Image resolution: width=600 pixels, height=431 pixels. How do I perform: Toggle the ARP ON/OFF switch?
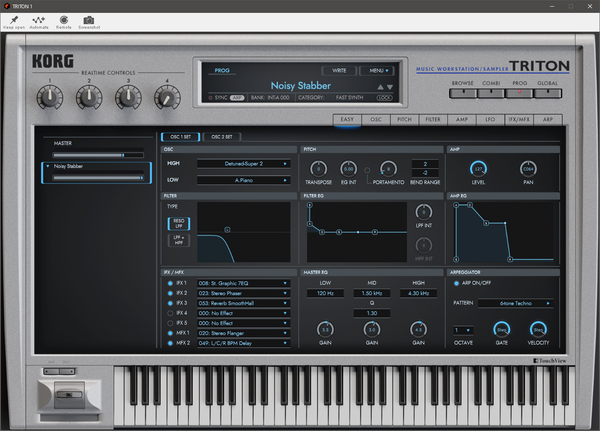457,283
